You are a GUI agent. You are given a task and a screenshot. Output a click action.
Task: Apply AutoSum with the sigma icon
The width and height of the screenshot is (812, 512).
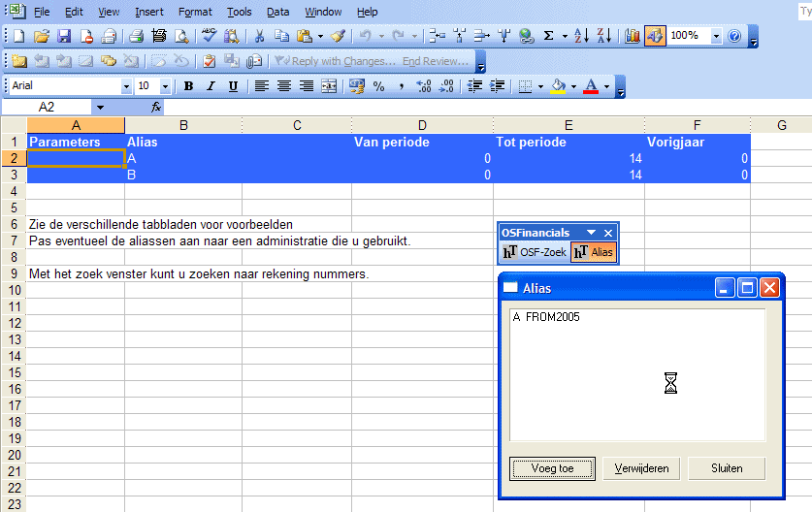[548, 36]
